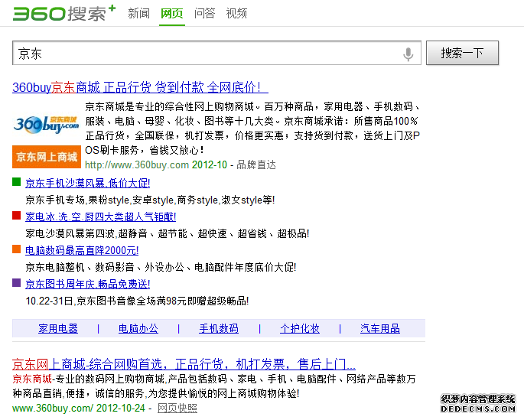Open the 视频 tab

click(236, 14)
